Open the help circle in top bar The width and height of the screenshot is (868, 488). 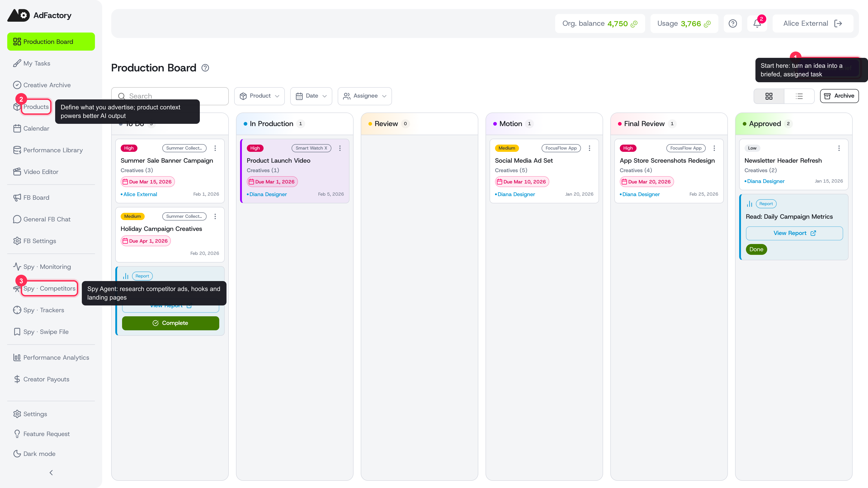click(x=733, y=23)
